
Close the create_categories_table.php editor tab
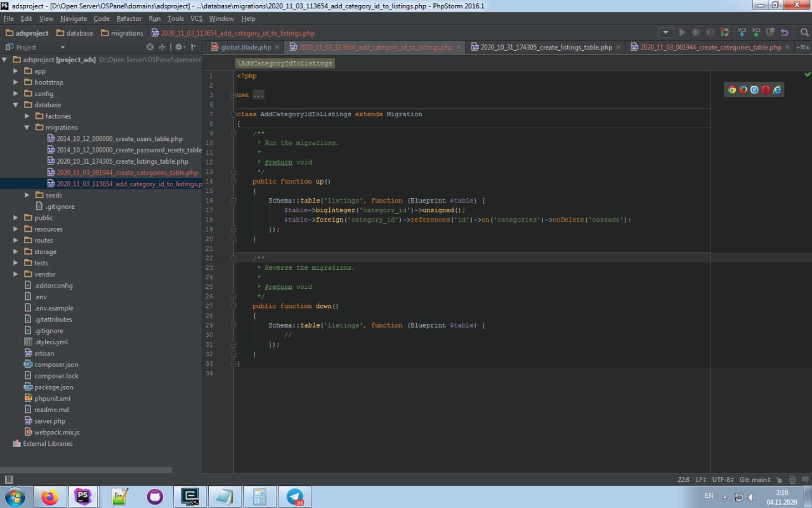788,47
